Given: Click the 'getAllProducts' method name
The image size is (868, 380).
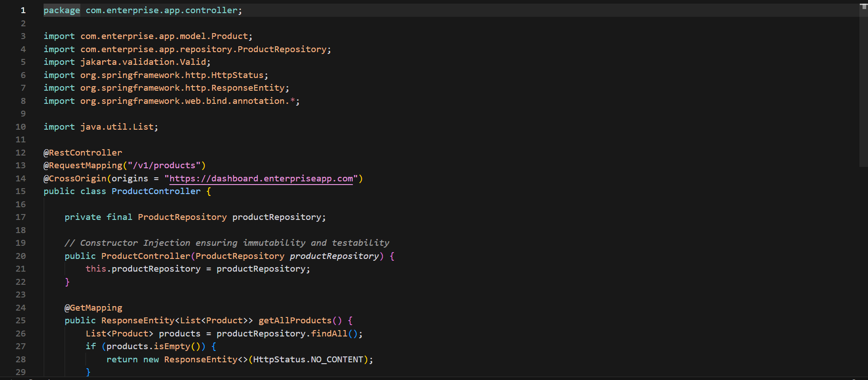Looking at the screenshot, I should pos(295,321).
